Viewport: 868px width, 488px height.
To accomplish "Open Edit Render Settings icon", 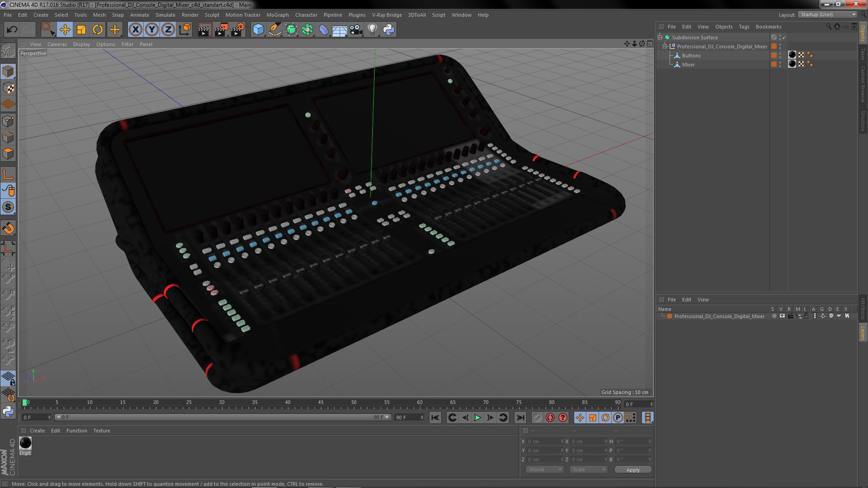I will [238, 30].
